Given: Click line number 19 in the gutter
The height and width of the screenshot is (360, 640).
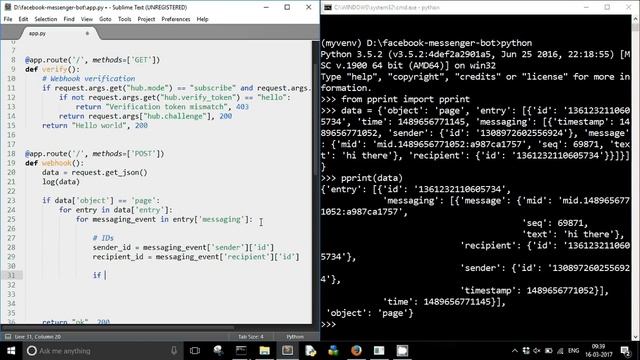Looking at the screenshot, I should [11, 163].
